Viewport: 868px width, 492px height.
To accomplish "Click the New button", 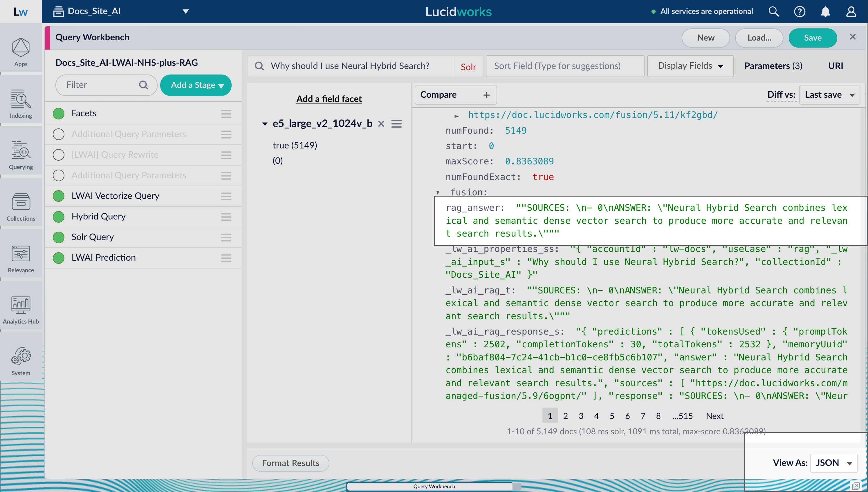I will (x=705, y=38).
